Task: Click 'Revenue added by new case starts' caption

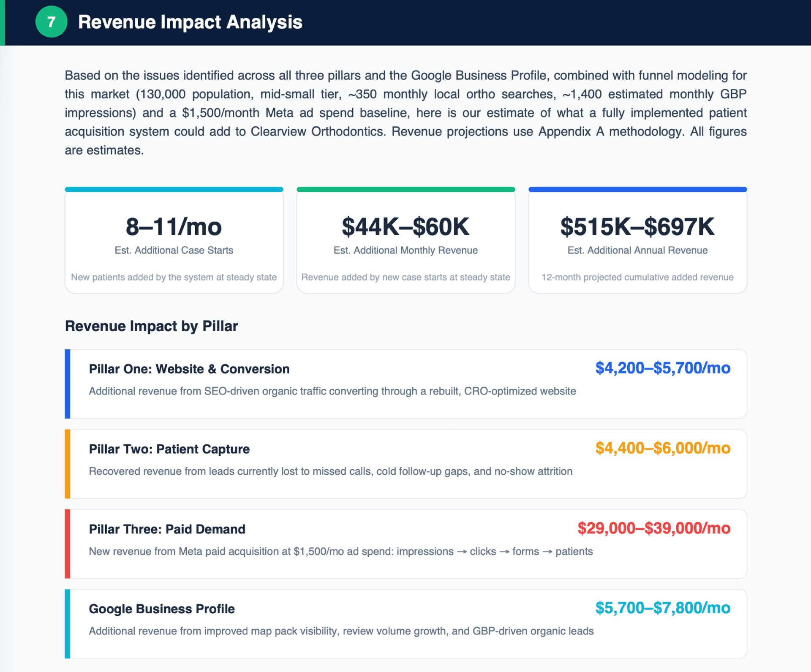Action: [405, 278]
